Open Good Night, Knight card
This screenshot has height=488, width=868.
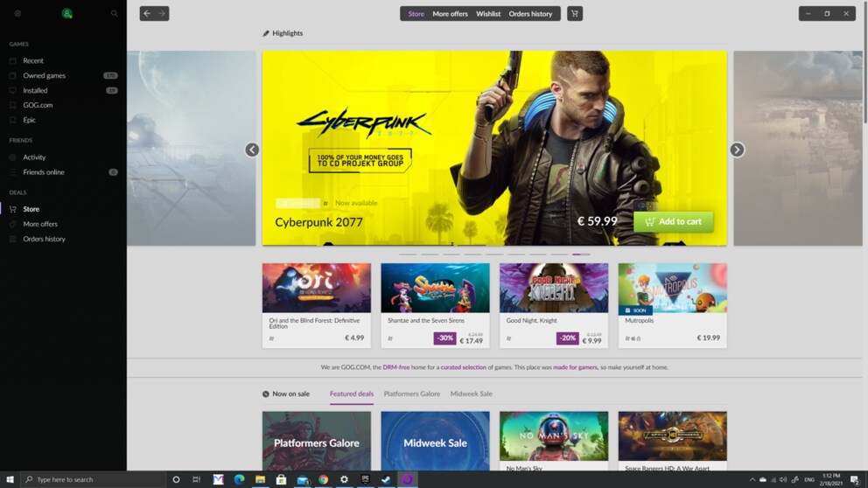[554, 305]
